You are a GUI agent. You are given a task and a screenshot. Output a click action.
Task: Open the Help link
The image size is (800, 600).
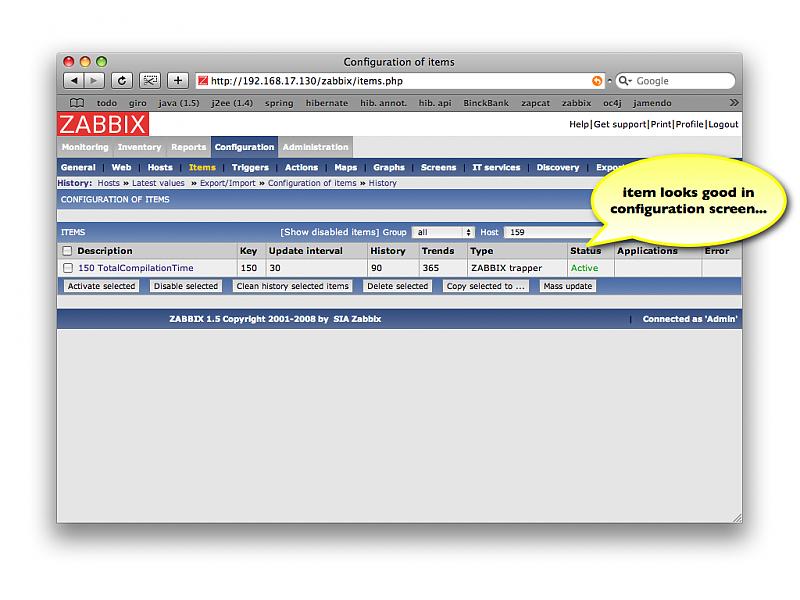[579, 124]
